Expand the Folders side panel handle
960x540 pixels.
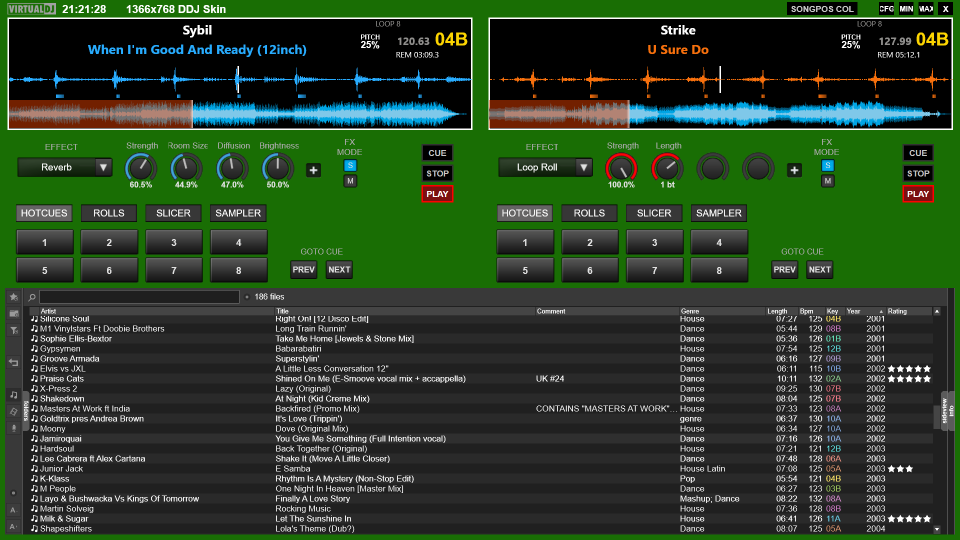26,410
